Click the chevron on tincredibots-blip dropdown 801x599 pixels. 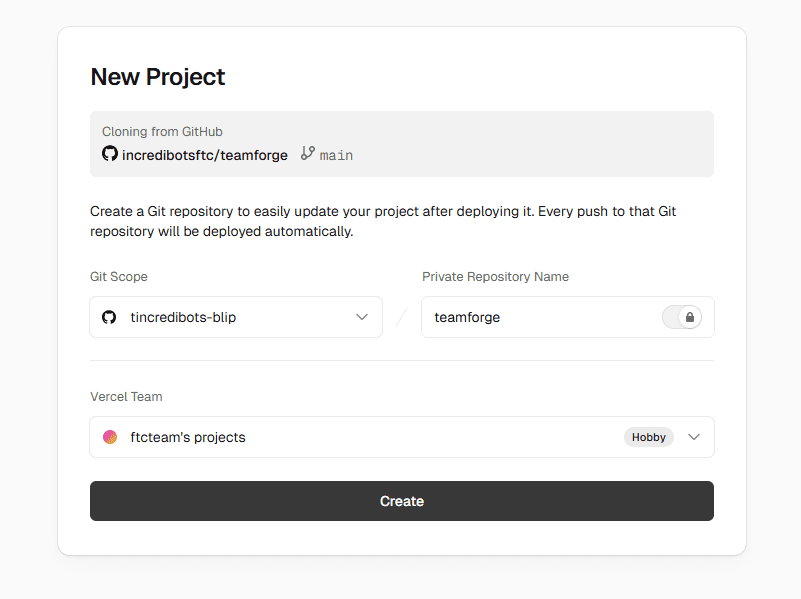tap(362, 316)
